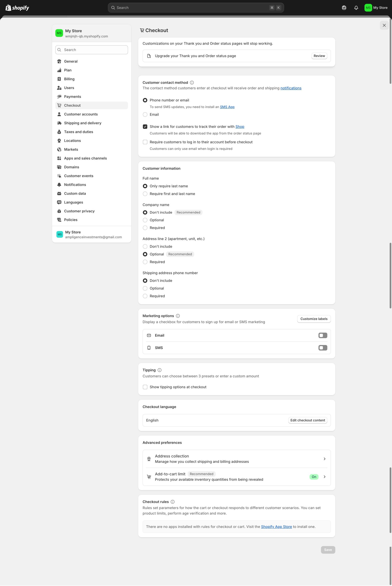
Task: Open Customer privacy settings
Action: pyautogui.click(x=79, y=211)
